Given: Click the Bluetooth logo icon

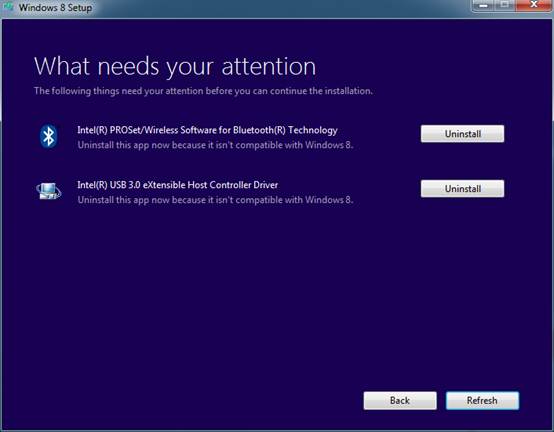Looking at the screenshot, I should (48, 136).
